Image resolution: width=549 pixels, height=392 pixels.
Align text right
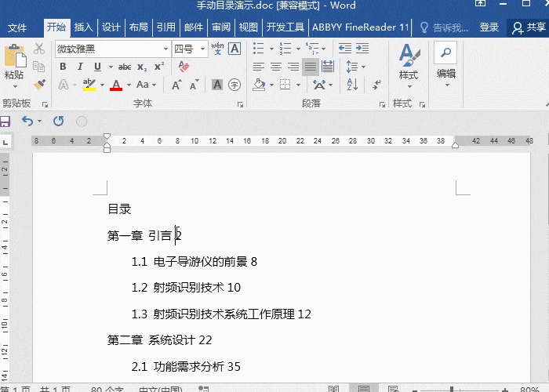click(x=293, y=67)
